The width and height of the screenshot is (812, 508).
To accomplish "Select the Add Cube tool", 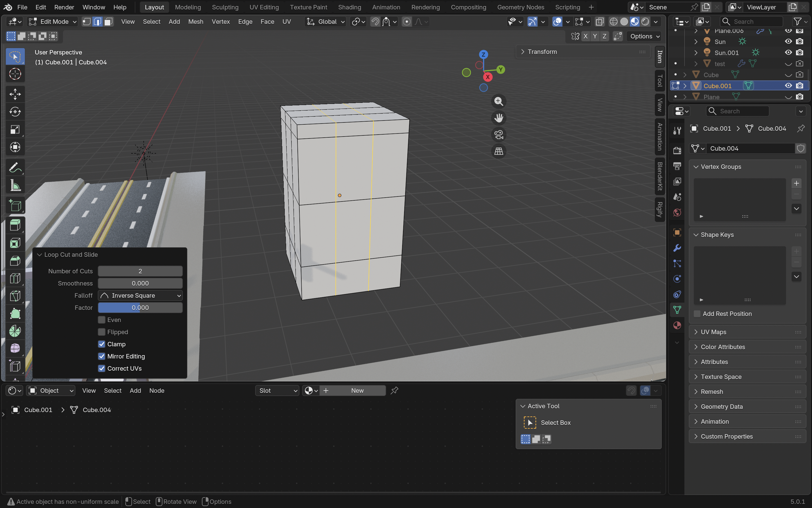I will click(15, 205).
